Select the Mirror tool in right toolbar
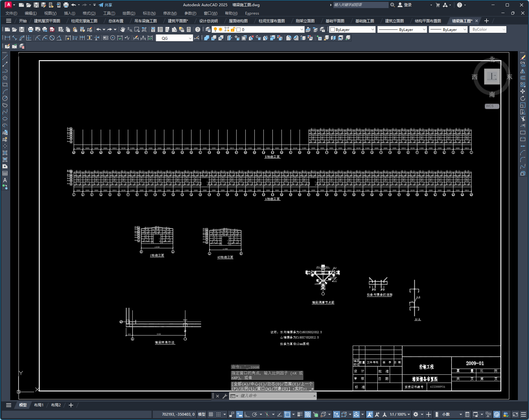The image size is (529, 420). (x=523, y=71)
